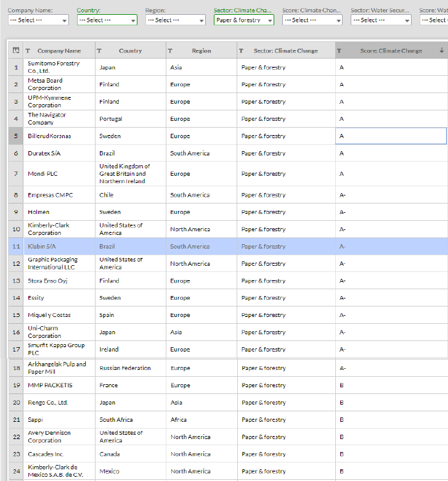Click the Africa region cell
The width and height of the screenshot is (448, 481).
pos(202,419)
